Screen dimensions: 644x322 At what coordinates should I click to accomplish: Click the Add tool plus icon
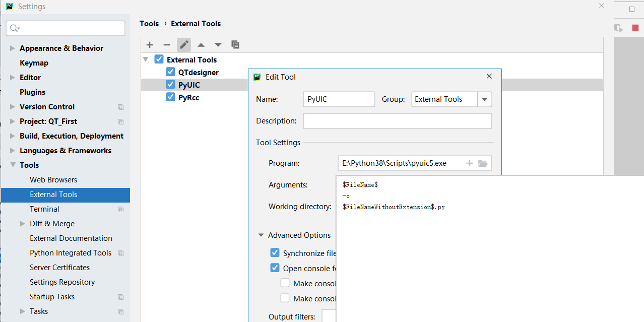pyautogui.click(x=150, y=45)
